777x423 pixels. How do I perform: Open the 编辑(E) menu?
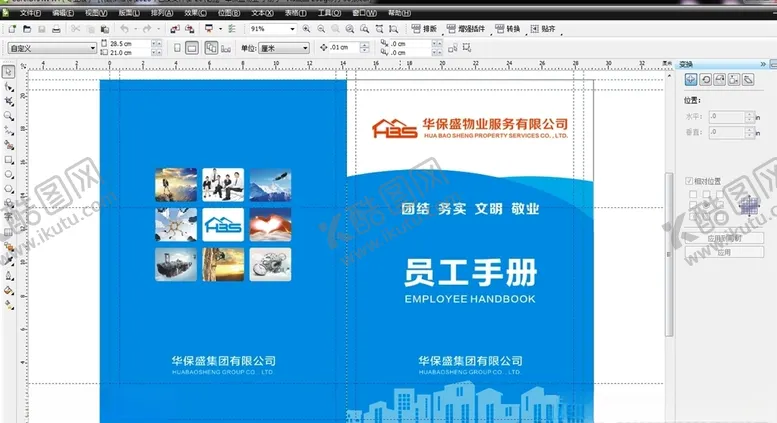click(x=63, y=13)
